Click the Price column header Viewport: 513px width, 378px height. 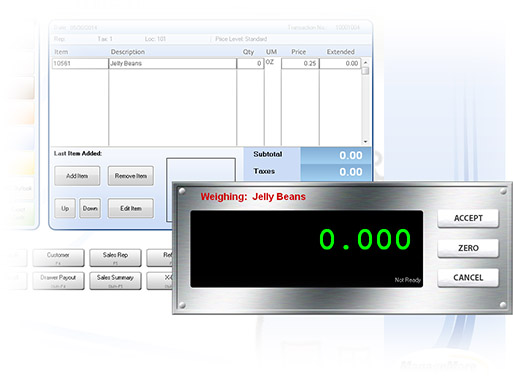[298, 52]
